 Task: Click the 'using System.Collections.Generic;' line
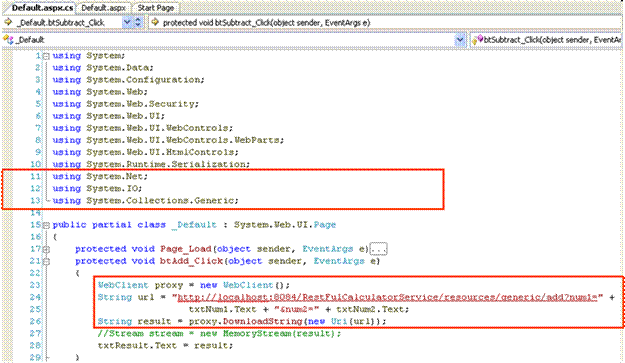145,200
